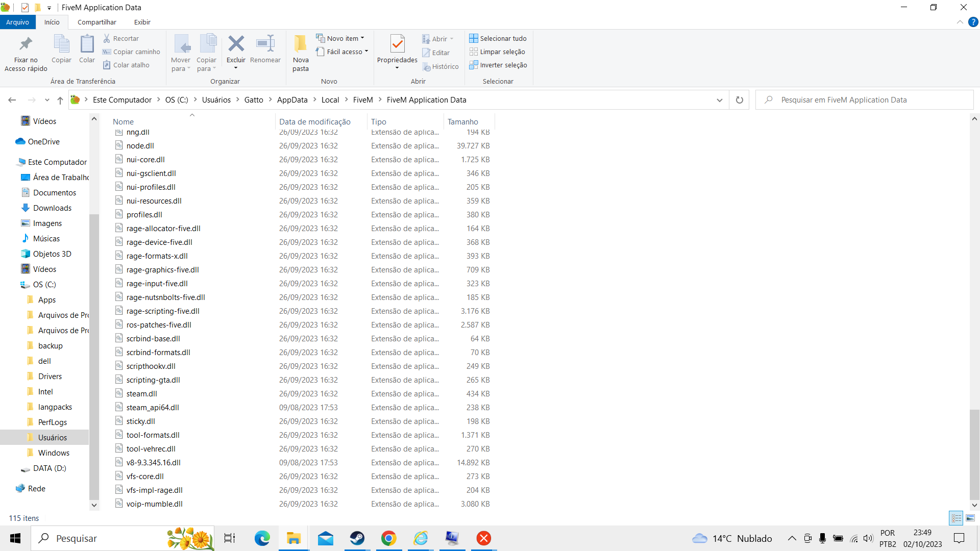Switch to the Exibir ribbon tab
Image resolution: width=980 pixels, height=551 pixels.
tap(142, 22)
